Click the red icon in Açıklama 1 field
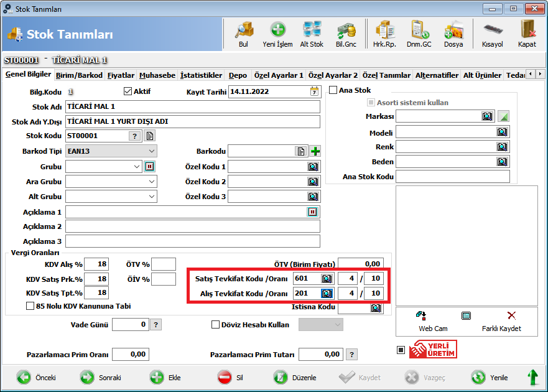Screen dimensions: 548x392 click(x=312, y=212)
